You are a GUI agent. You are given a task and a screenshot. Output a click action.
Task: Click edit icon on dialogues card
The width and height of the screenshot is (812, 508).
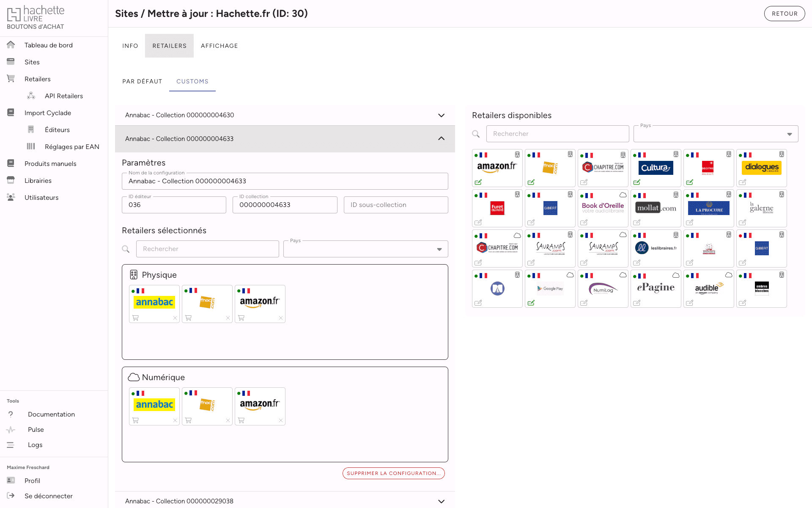[743, 182]
